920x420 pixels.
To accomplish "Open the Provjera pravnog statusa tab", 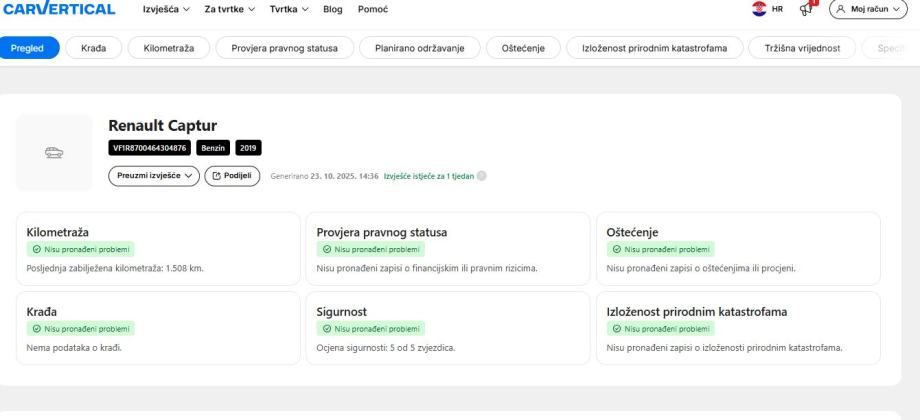I will 285,48.
